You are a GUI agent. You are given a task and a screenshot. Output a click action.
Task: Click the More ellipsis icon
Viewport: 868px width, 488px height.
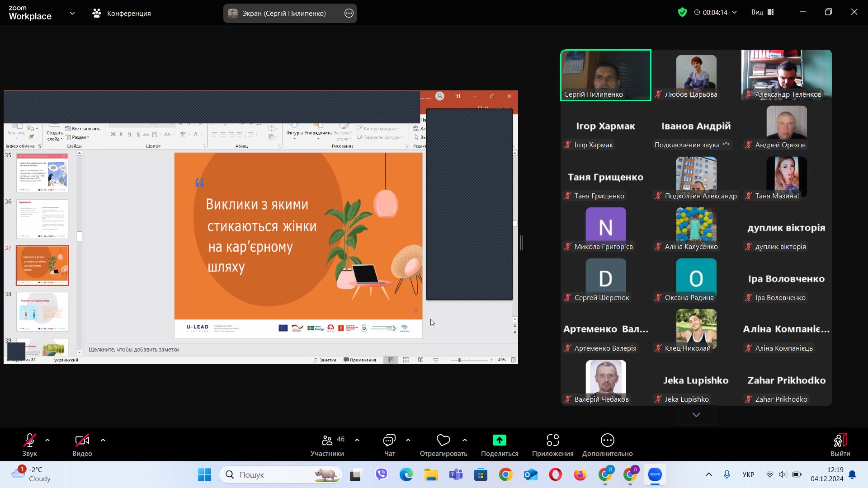pyautogui.click(x=607, y=441)
